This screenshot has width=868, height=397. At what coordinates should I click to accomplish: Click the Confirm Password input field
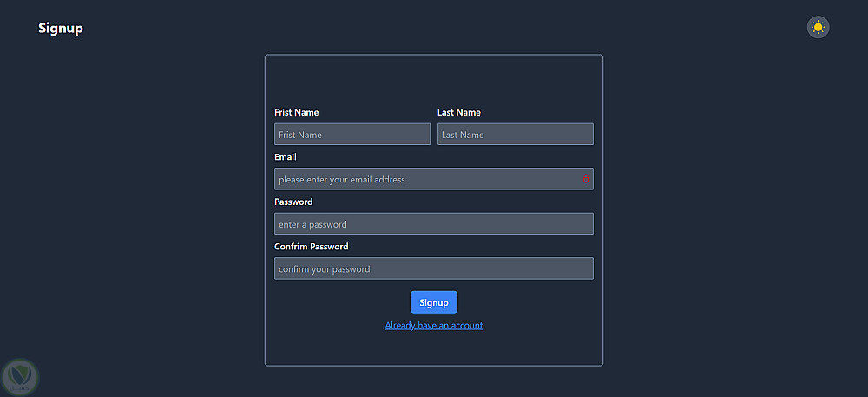coord(433,268)
